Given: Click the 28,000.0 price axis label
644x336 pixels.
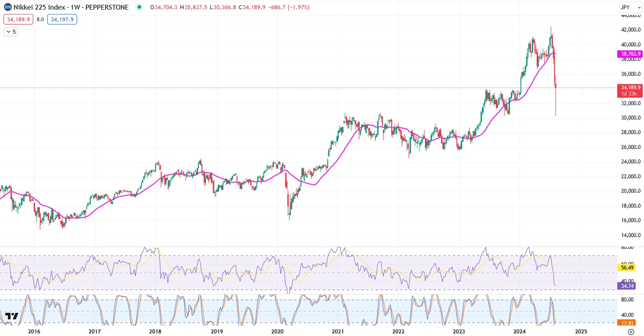Looking at the screenshot, I should click(631, 133).
